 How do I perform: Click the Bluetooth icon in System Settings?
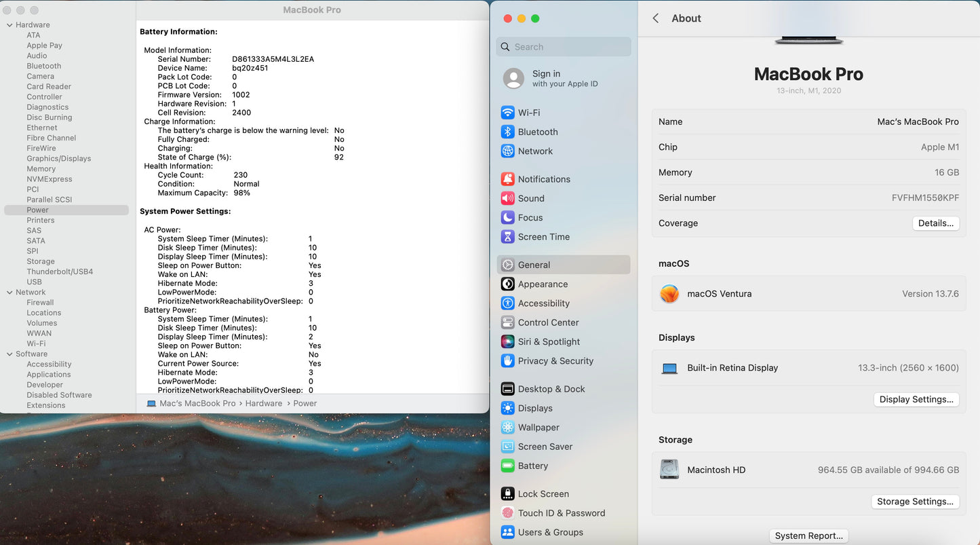coord(507,132)
